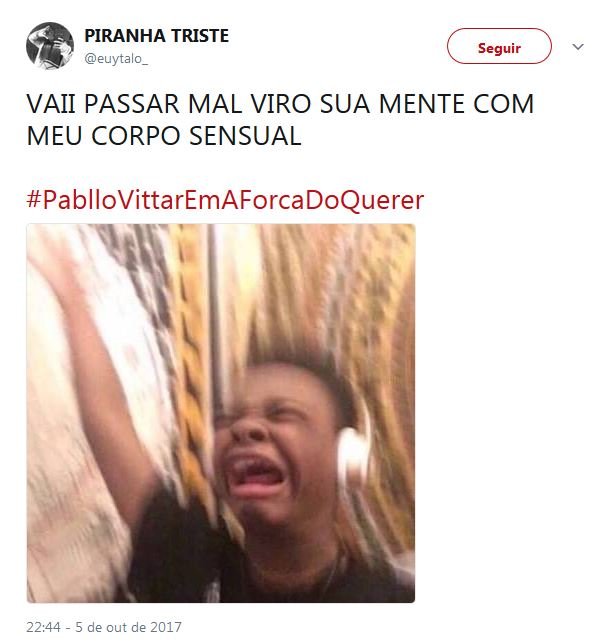
Task: Visit the author's profile via the username text
Action: click(x=116, y=59)
